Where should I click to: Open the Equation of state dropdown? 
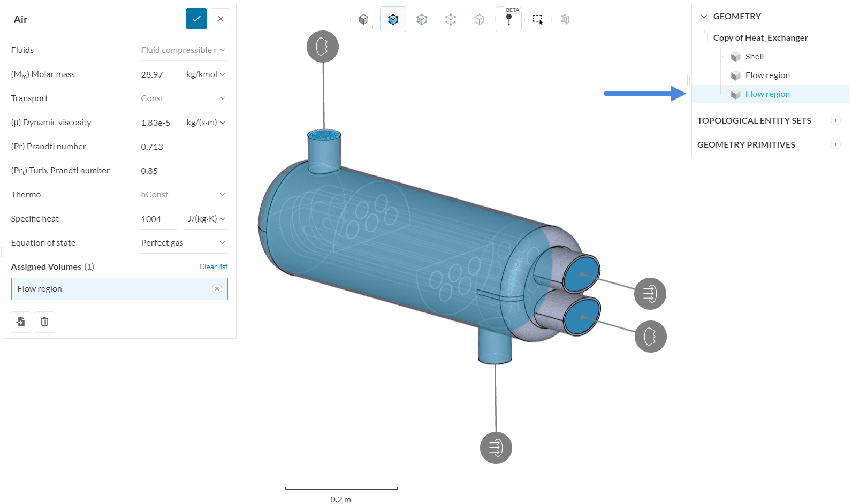183,243
